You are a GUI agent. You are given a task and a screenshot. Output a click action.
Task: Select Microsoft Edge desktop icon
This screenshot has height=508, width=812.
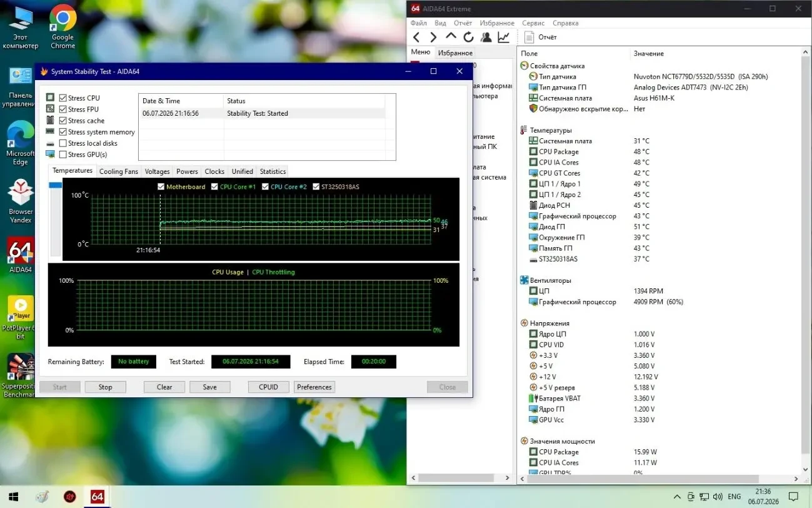tap(20, 143)
